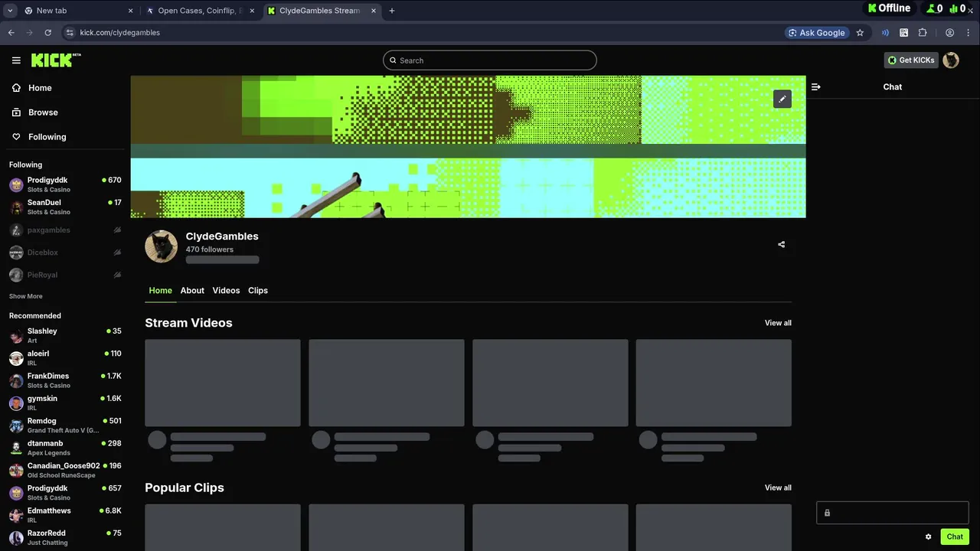Click the Offline status overlay badge
Viewport: 980px width, 551px height.
(x=888, y=8)
